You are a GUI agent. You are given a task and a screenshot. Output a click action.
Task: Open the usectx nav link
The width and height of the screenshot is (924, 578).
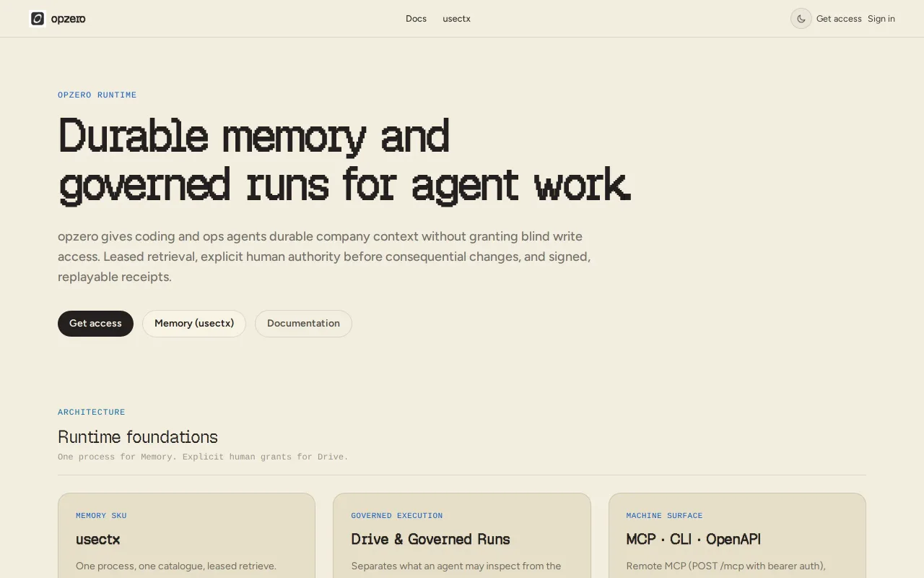tap(456, 19)
